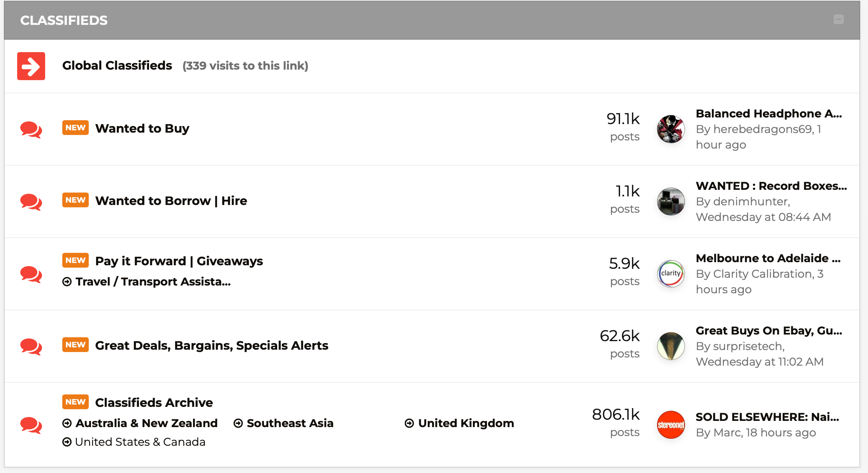
Task: Click the Great Deals forum bubbles icon
Action: pyautogui.click(x=31, y=347)
